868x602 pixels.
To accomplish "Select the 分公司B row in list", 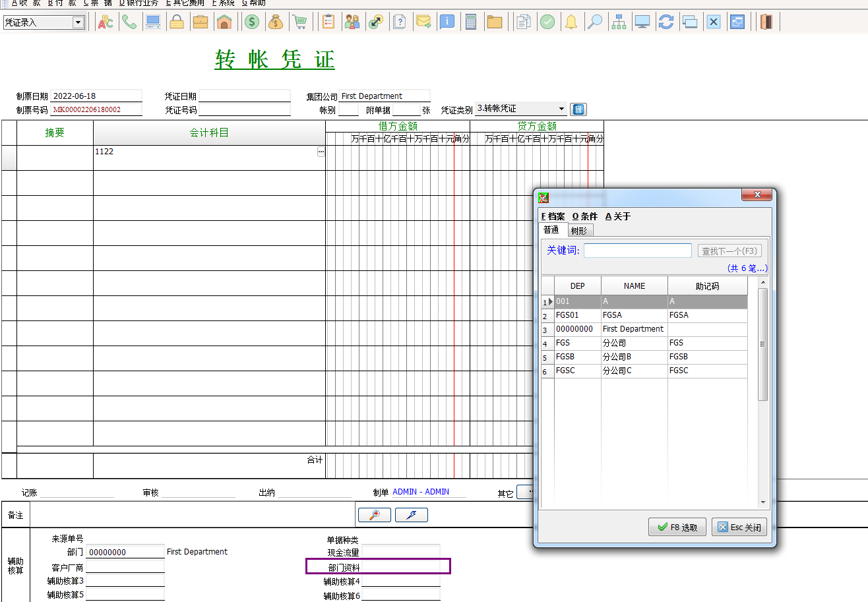I will [617, 357].
